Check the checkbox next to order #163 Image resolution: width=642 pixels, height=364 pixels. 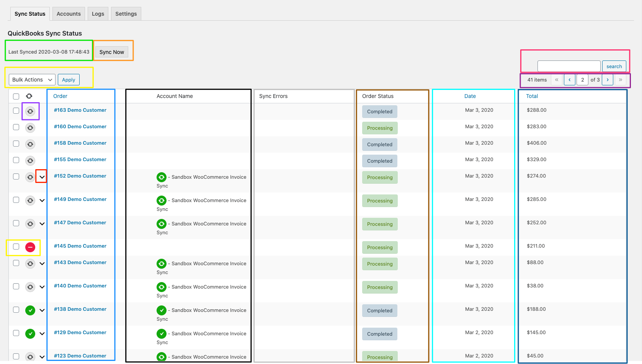tap(16, 111)
